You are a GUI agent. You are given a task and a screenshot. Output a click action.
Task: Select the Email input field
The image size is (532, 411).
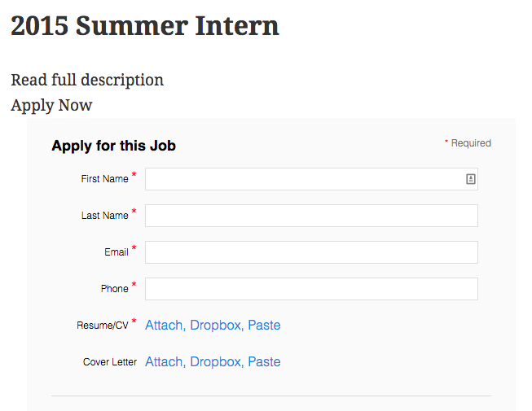311,252
